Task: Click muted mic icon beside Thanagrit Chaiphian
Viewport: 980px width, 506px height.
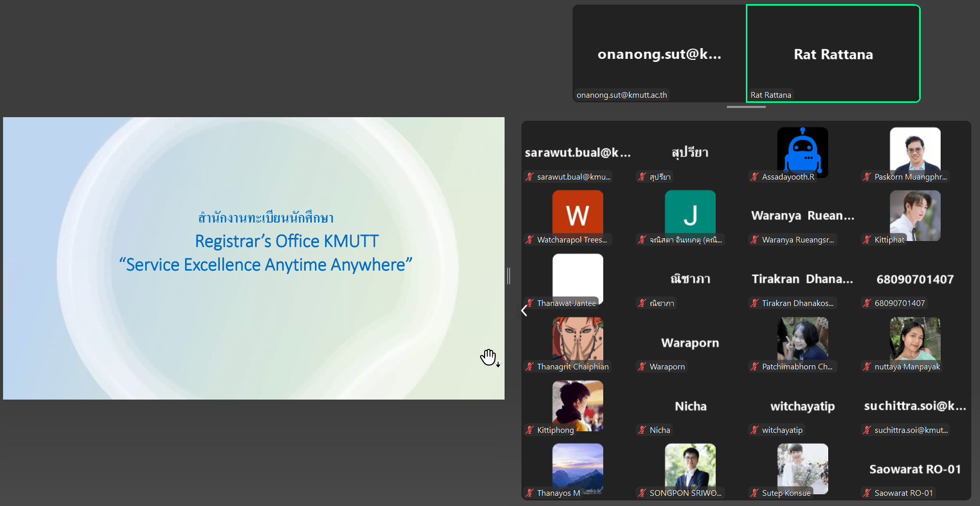Action: 530,367
